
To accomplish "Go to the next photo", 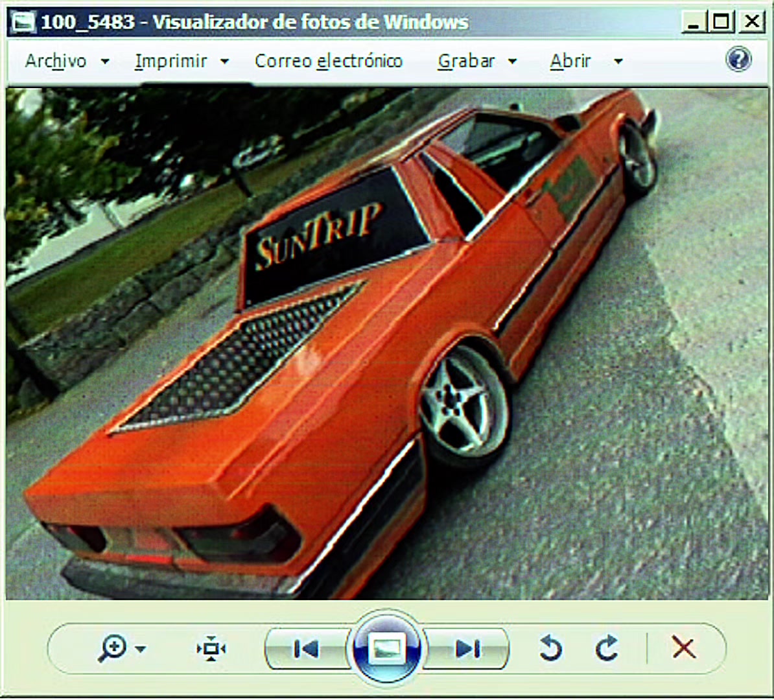I will coord(467,649).
